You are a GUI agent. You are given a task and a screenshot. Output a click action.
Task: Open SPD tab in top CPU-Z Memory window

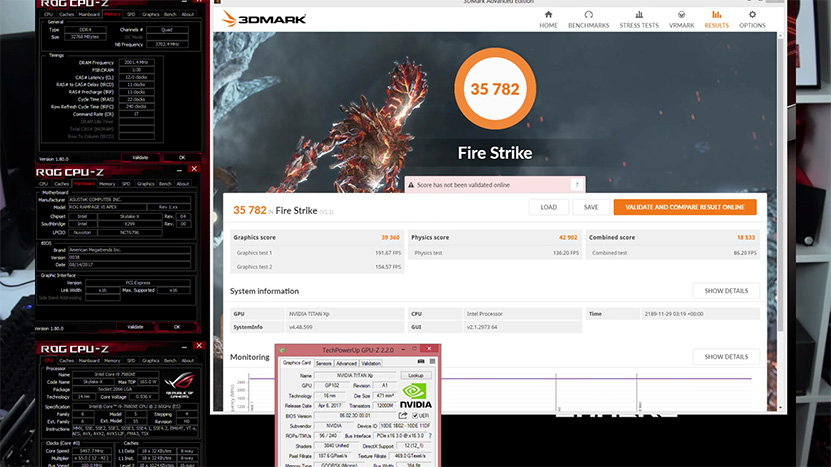(x=131, y=14)
